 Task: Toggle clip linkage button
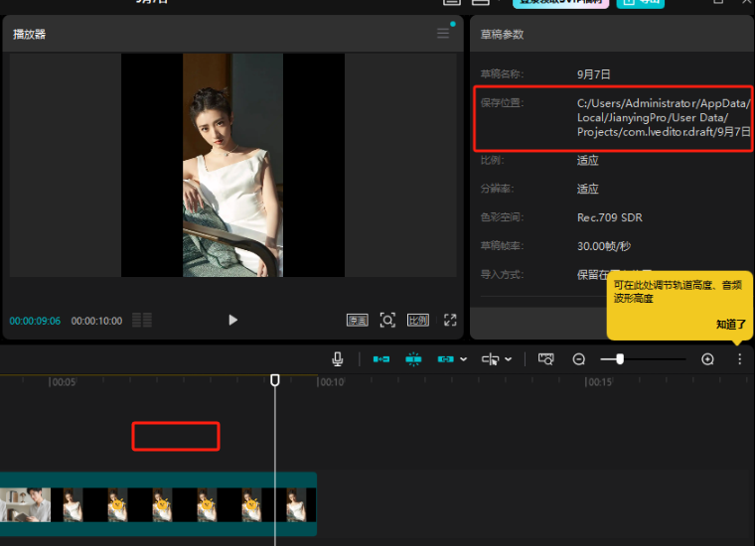(446, 359)
